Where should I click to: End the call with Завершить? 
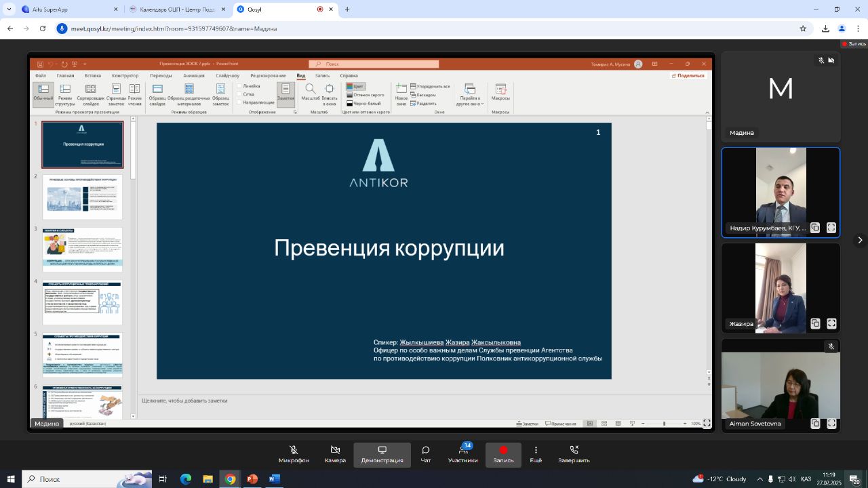574,454
